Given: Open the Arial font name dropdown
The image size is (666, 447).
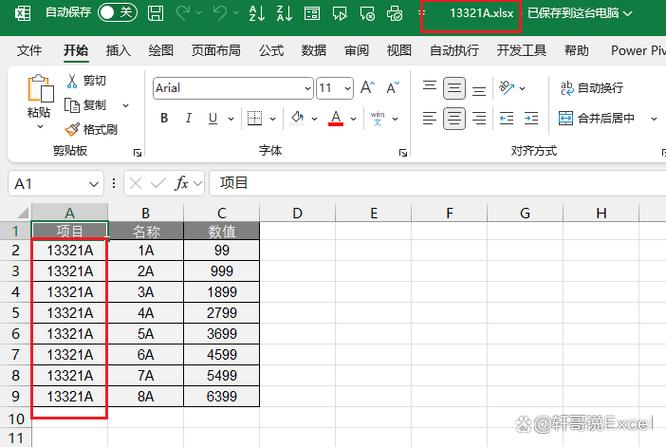Looking at the screenshot, I should 308,88.
